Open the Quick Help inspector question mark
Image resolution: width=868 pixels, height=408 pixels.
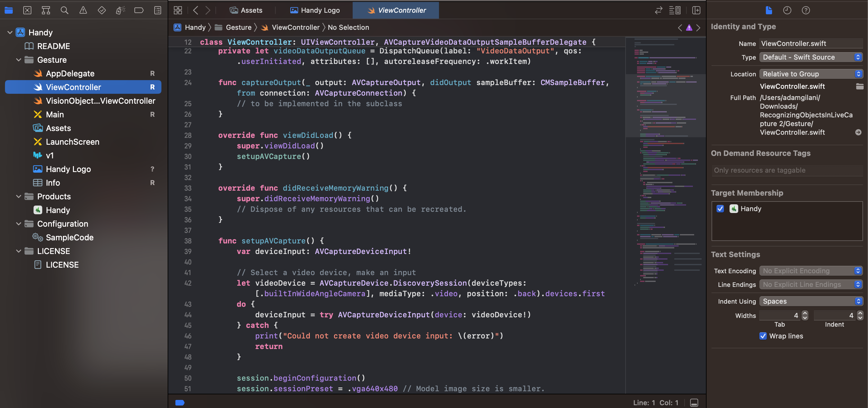coord(806,10)
